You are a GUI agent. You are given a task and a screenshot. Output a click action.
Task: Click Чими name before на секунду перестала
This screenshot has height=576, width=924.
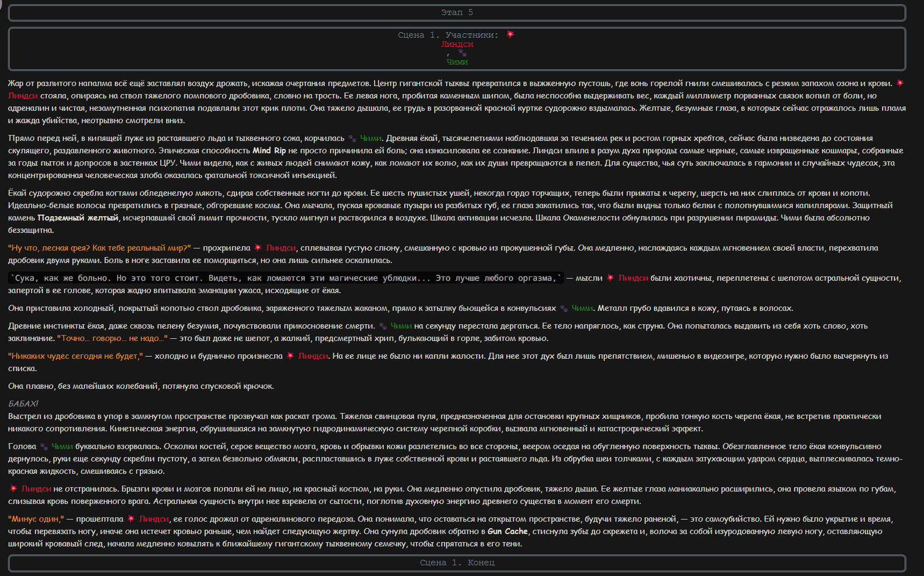[x=401, y=326]
